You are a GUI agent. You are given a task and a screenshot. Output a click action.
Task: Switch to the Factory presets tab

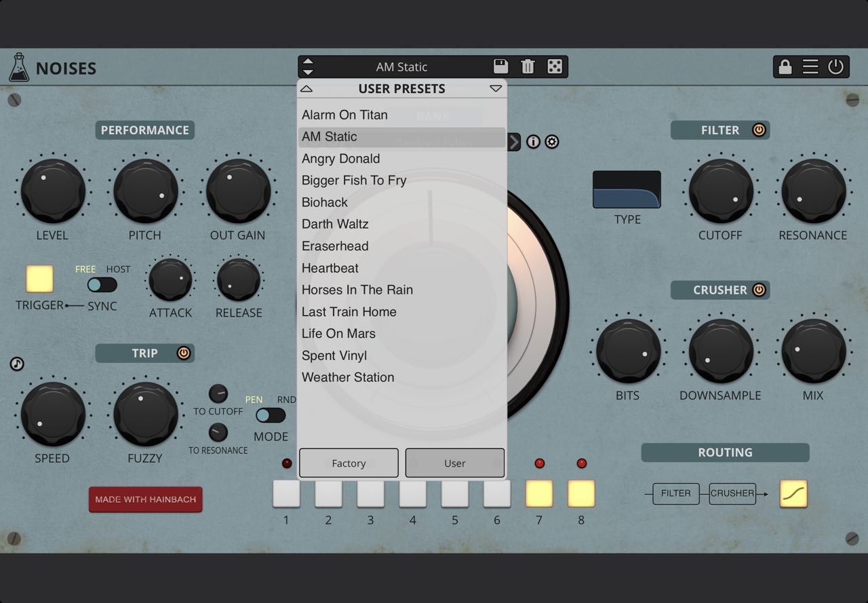(349, 463)
